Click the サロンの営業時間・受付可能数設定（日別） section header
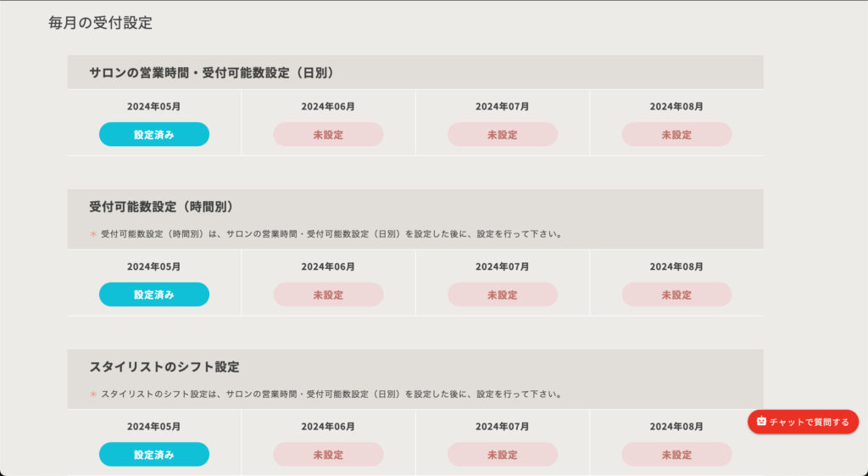 213,73
